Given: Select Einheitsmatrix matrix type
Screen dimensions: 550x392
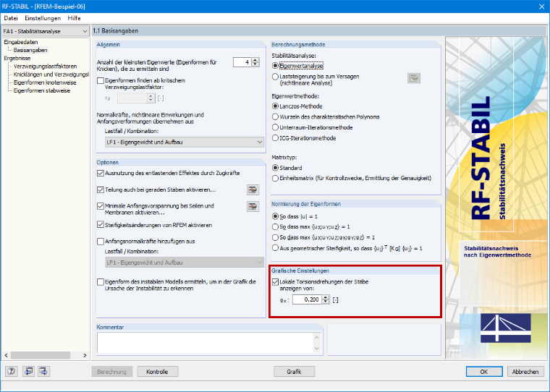Looking at the screenshot, I should click(275, 178).
